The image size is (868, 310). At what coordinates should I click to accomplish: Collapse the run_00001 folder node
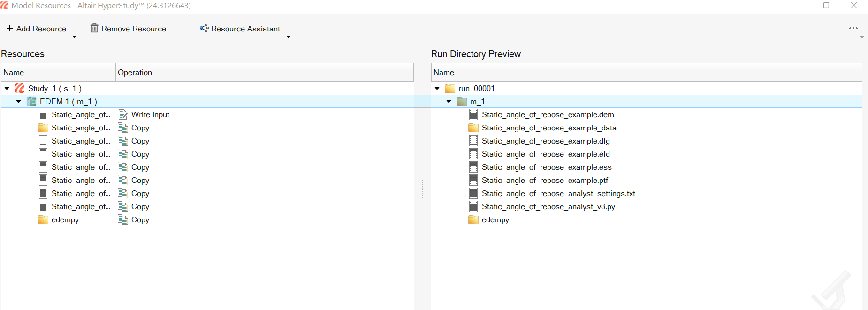437,88
